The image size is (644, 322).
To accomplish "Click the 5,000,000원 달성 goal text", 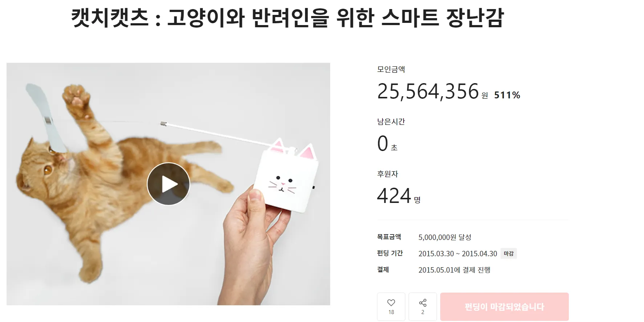I will (445, 237).
